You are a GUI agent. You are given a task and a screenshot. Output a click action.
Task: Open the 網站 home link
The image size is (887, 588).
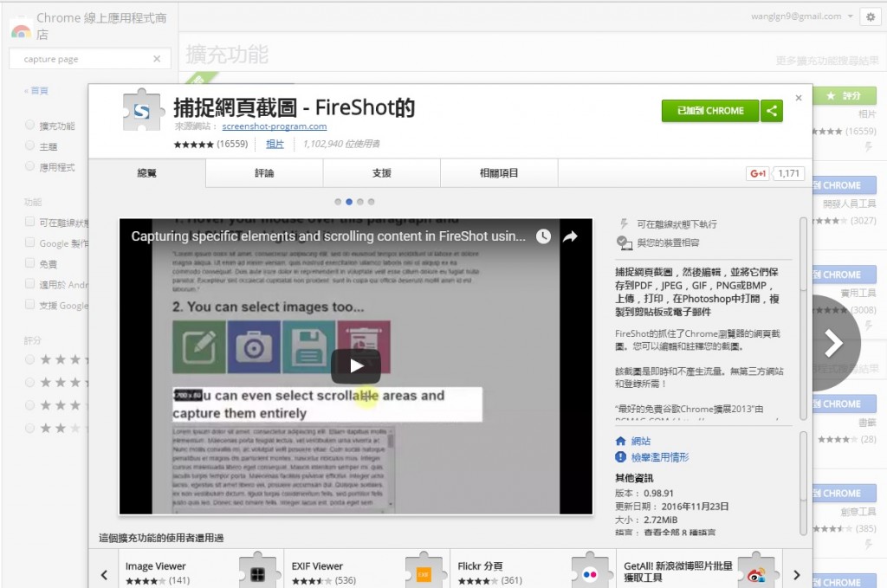[x=640, y=441]
